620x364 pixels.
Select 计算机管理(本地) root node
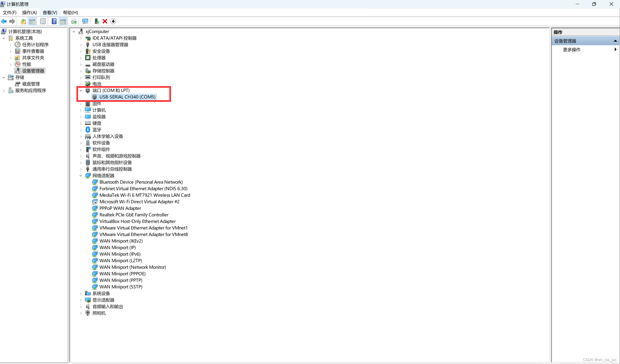tap(25, 32)
